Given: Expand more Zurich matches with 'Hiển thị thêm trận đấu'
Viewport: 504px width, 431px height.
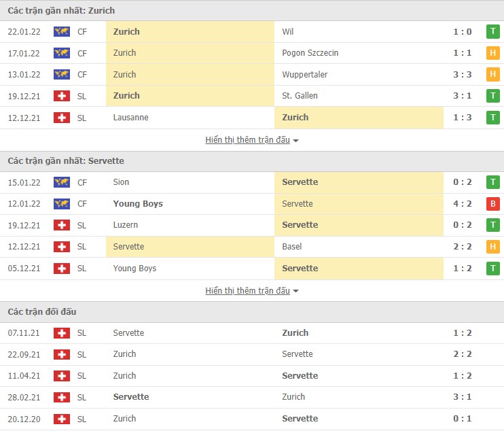Looking at the screenshot, I should click(247, 140).
